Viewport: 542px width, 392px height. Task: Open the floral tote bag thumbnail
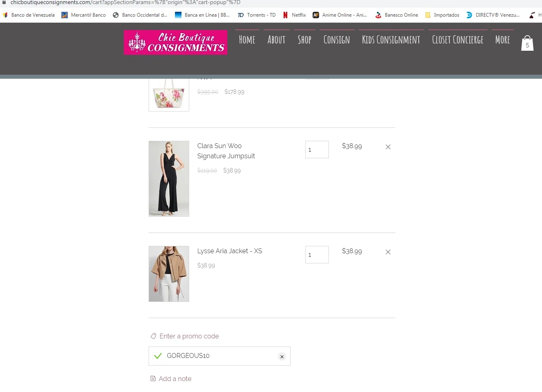169,95
